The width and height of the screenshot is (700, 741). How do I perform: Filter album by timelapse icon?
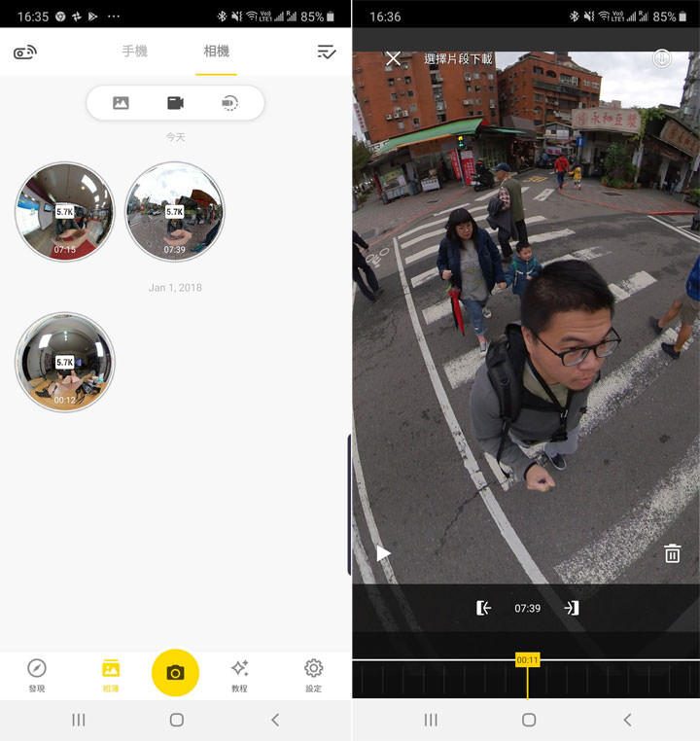(229, 103)
